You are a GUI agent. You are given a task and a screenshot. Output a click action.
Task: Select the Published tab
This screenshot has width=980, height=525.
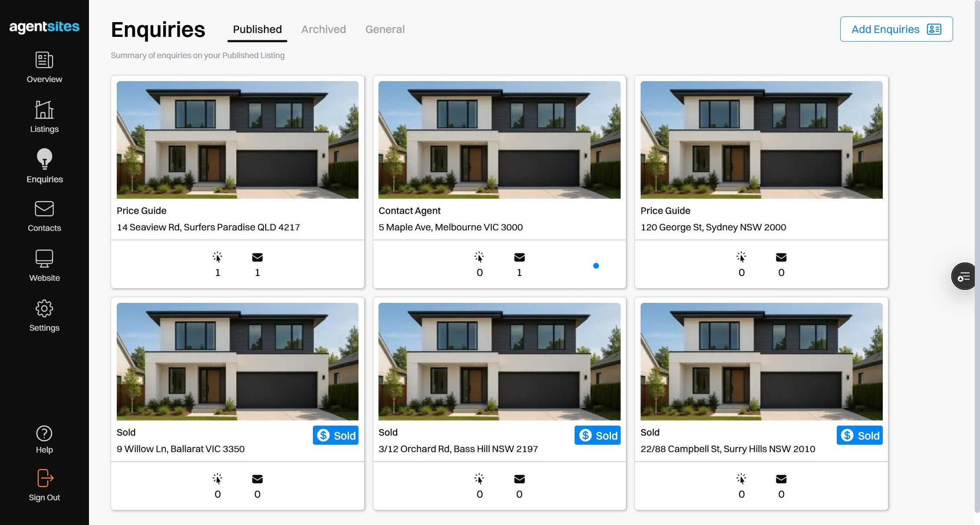257,30
